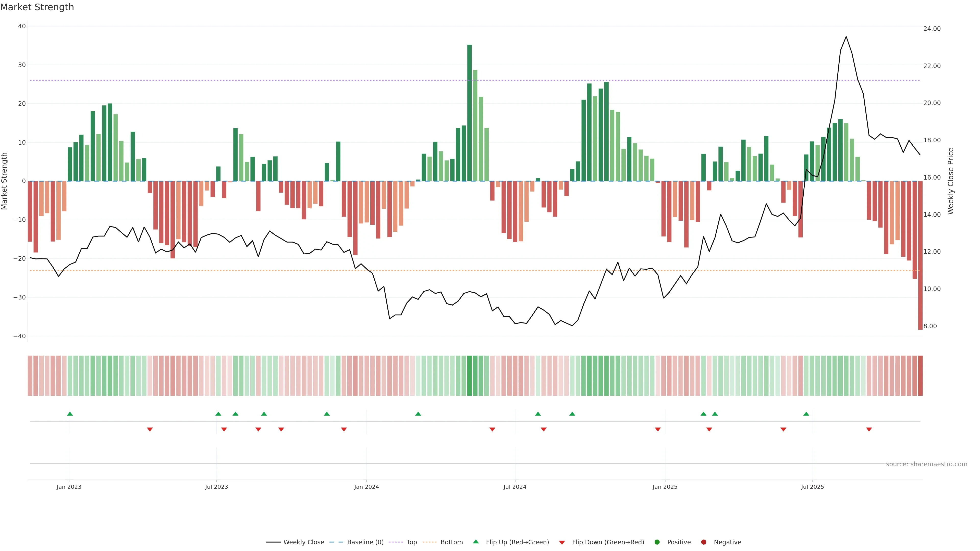Click the Negative red circle legend icon
This screenshot has width=980, height=551.
703,542
